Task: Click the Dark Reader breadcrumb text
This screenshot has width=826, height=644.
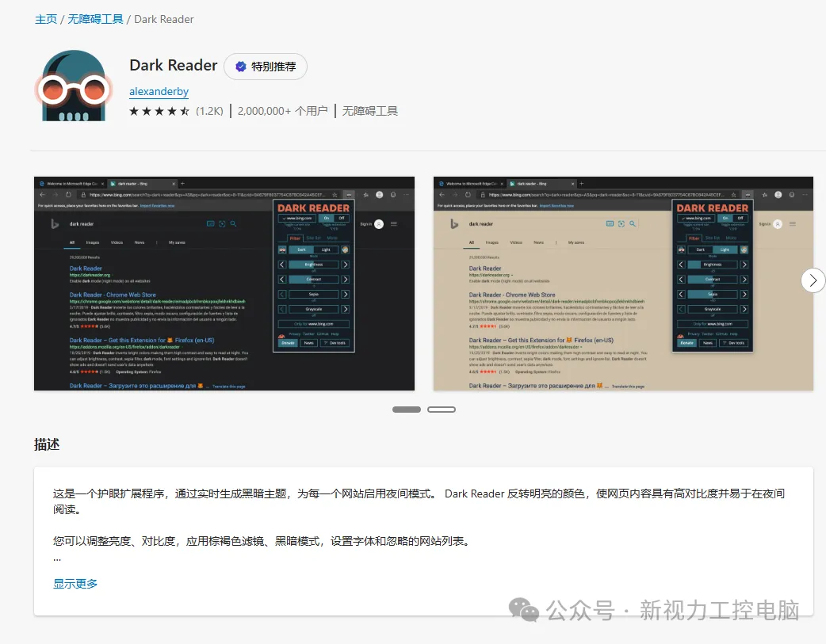Action: [164, 20]
